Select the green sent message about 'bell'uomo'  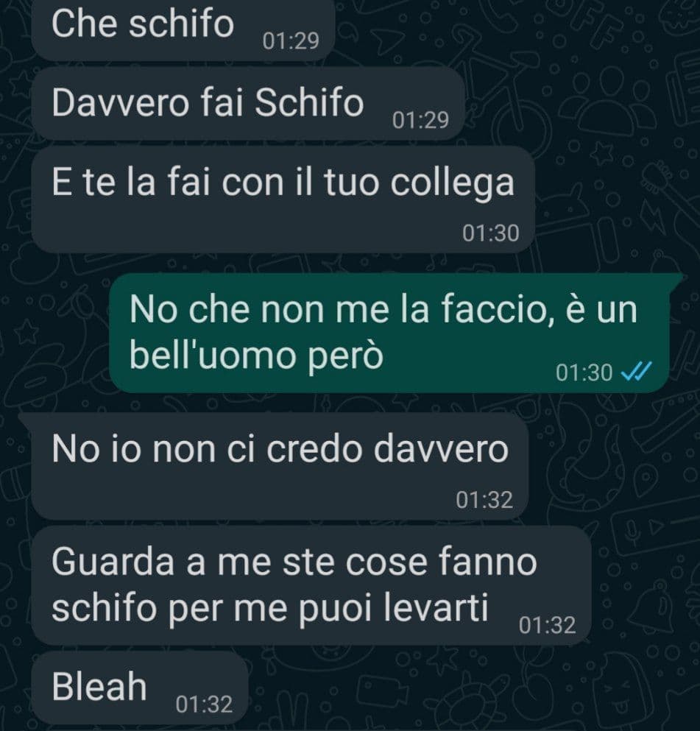point(389,333)
